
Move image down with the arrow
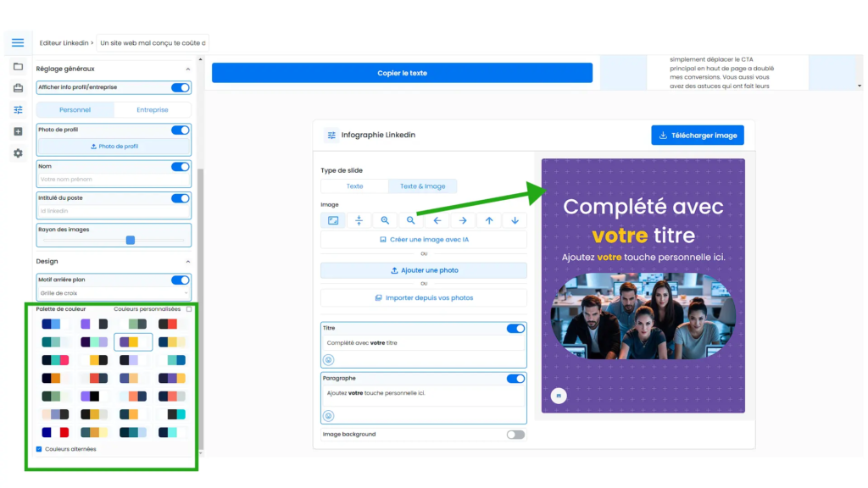pyautogui.click(x=515, y=220)
